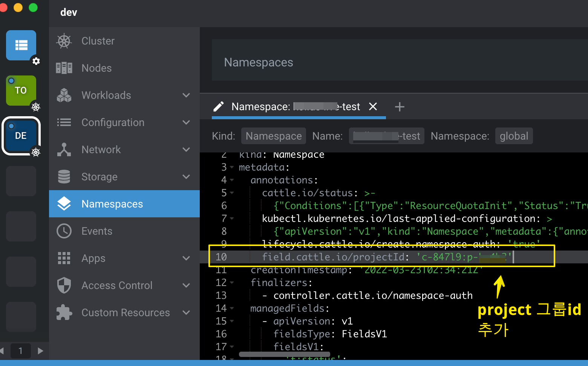This screenshot has height=366, width=588.
Task: Close the Namespace edit tab
Action: tap(373, 107)
